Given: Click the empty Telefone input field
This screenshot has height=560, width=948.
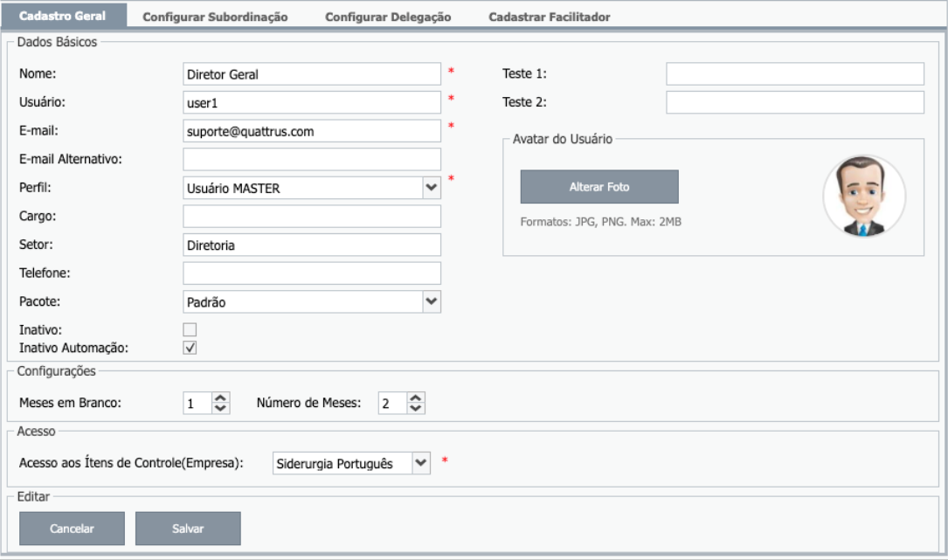Looking at the screenshot, I should [312, 273].
